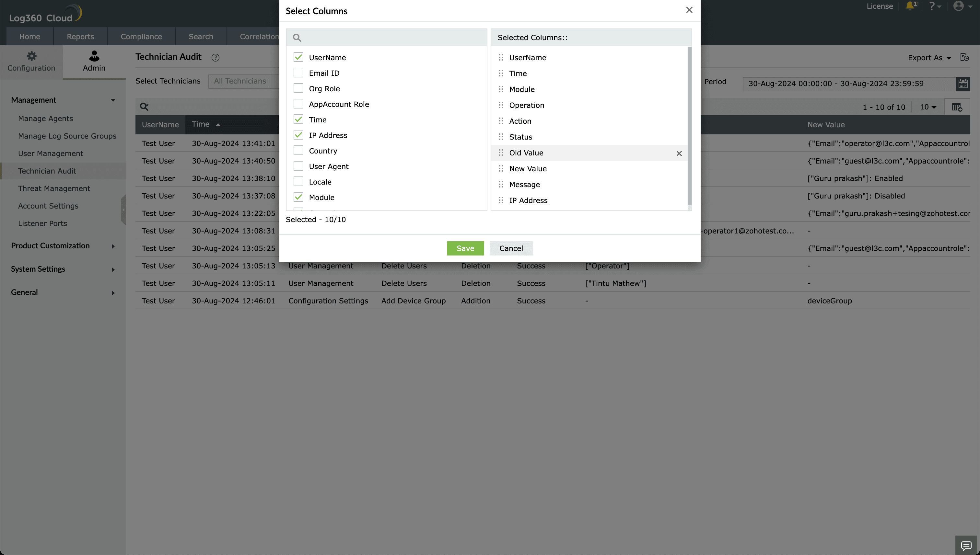Click the Cancel button in dialog

(x=511, y=248)
